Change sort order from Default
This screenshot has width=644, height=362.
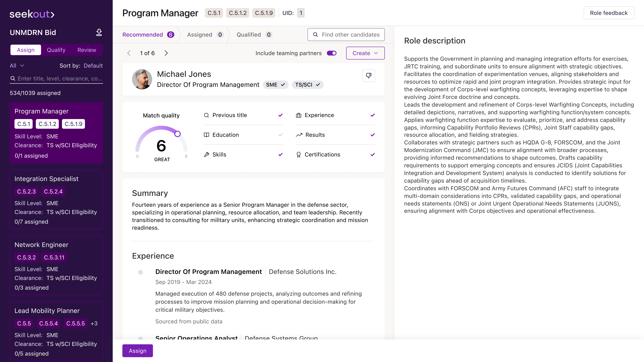[93, 66]
